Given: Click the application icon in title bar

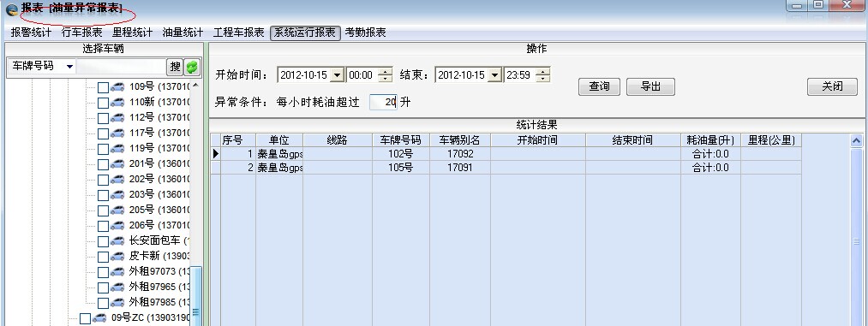Looking at the screenshot, I should point(12,9).
